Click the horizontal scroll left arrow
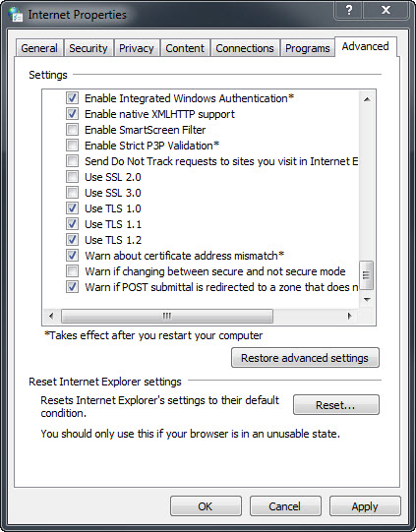Image resolution: width=416 pixels, height=532 pixels. coord(51,317)
